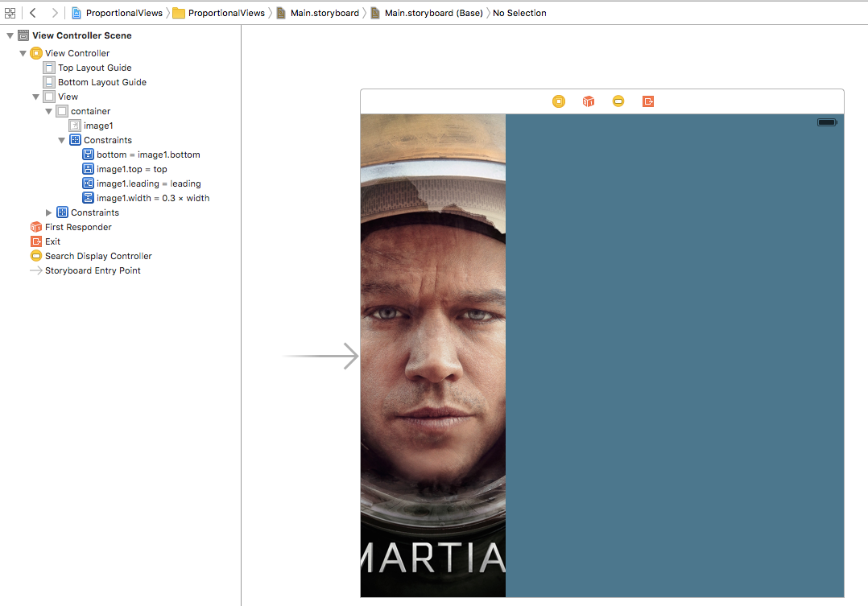
Task: Click Search Display Controller icon in scene dock
Action: tap(618, 101)
